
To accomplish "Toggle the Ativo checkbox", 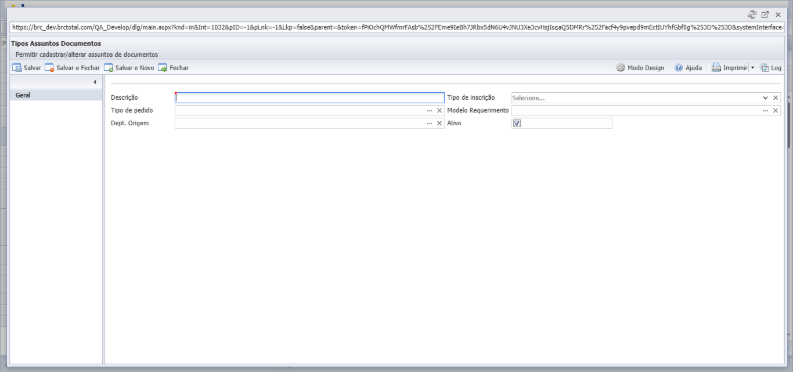I will pos(516,123).
